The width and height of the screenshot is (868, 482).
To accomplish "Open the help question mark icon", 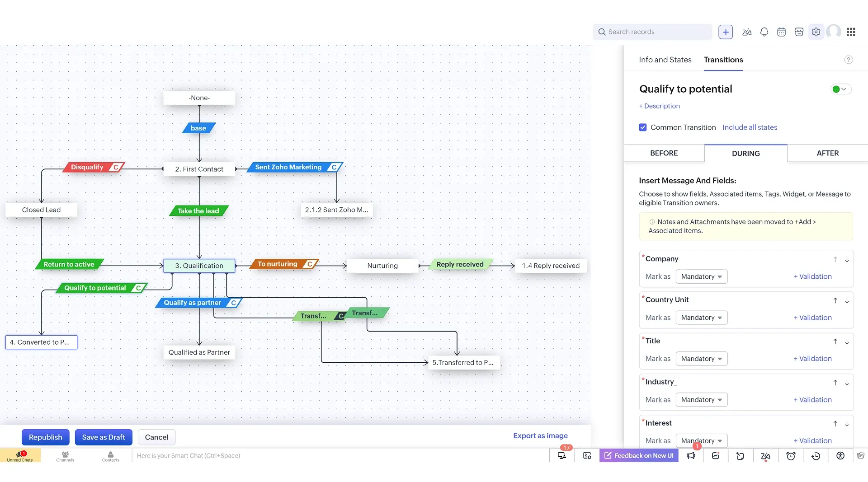I will 849,60.
